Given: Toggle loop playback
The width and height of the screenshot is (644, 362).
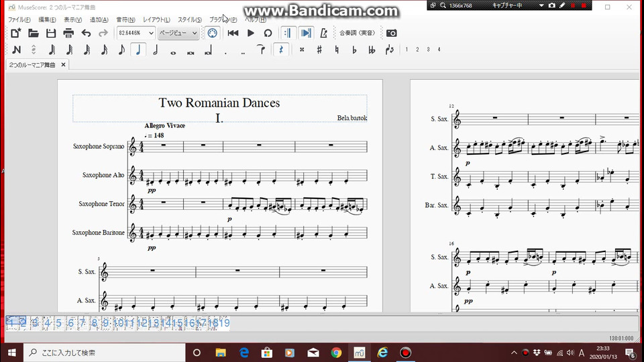Looking at the screenshot, I should click(268, 34).
